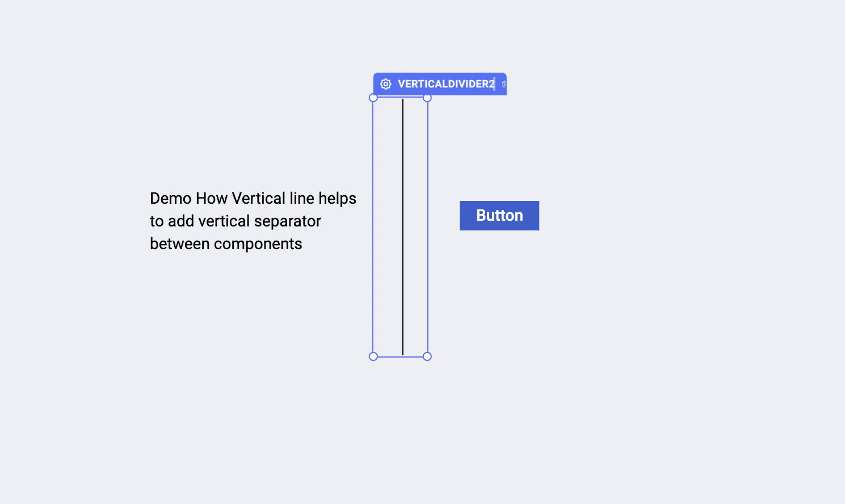Click the word "line" in the text

[302, 199]
